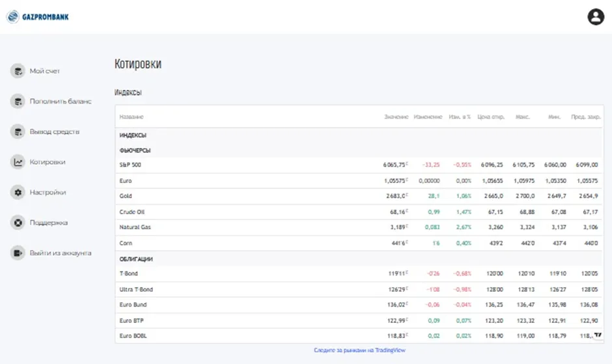Click the TradingView logo badge in table
This screenshot has height=364, width=612.
point(598,335)
